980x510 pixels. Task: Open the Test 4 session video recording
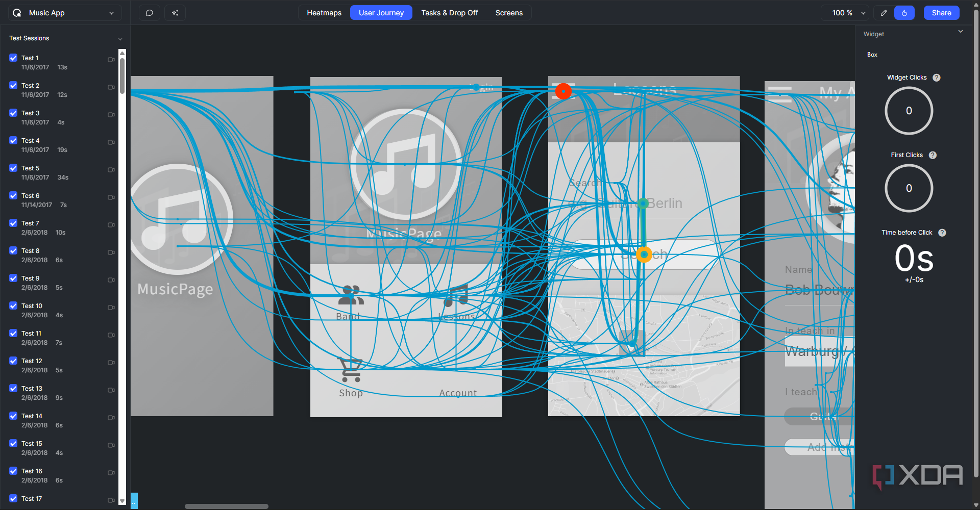tap(111, 142)
